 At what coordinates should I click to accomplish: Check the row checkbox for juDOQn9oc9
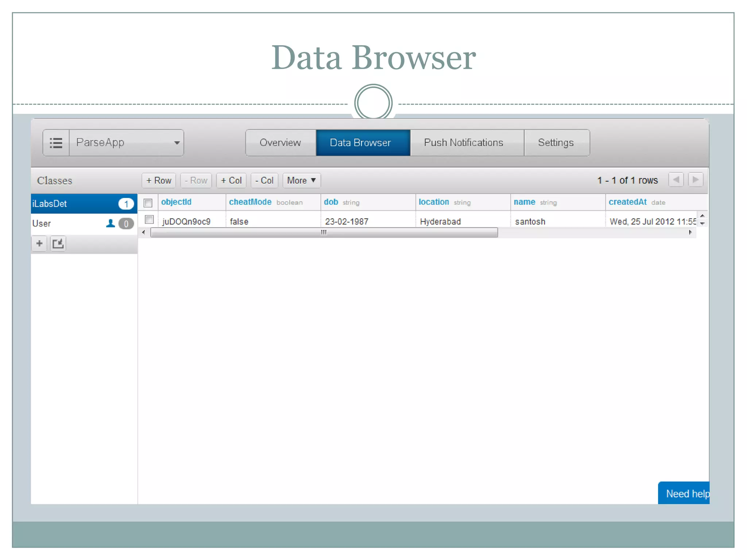pos(149,219)
